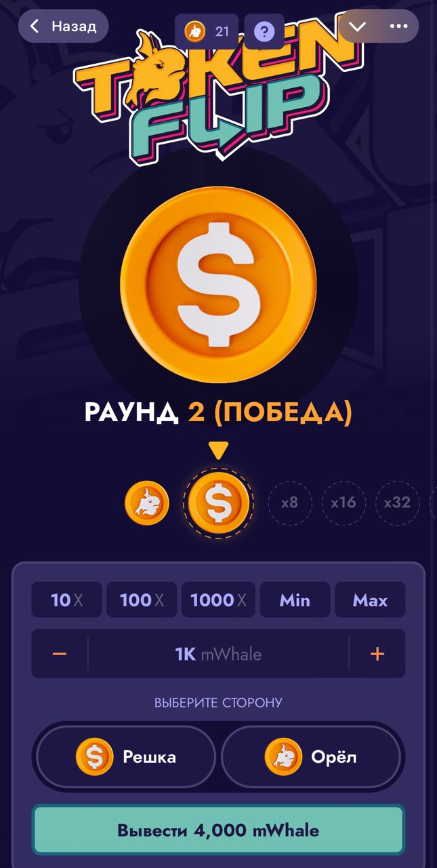Image resolution: width=437 pixels, height=868 pixels.
Task: Expand the chevron-down collapse control
Action: pyautogui.click(x=357, y=26)
